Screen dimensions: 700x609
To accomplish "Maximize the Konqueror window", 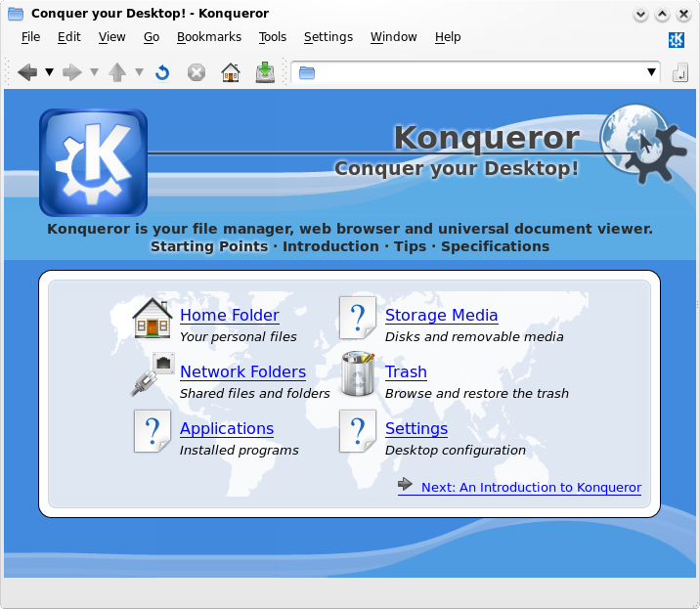I will [662, 15].
